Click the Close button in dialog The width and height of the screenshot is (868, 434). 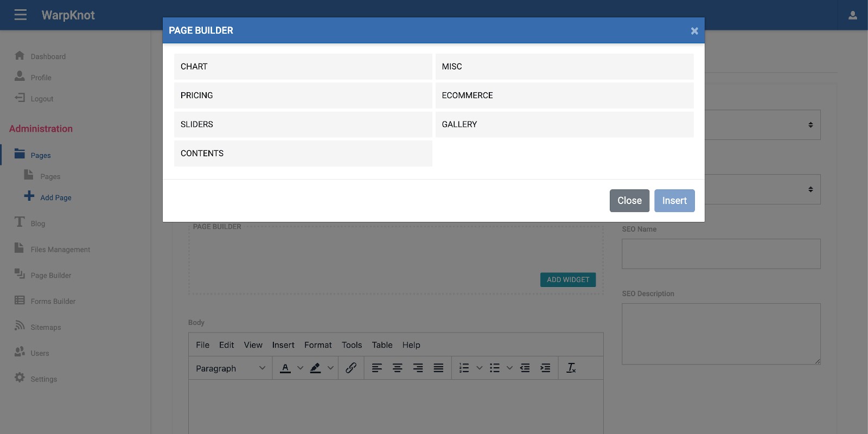pos(629,201)
